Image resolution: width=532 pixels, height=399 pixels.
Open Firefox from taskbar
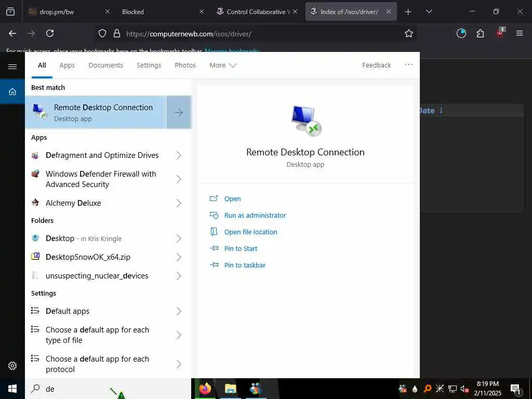[205, 389]
